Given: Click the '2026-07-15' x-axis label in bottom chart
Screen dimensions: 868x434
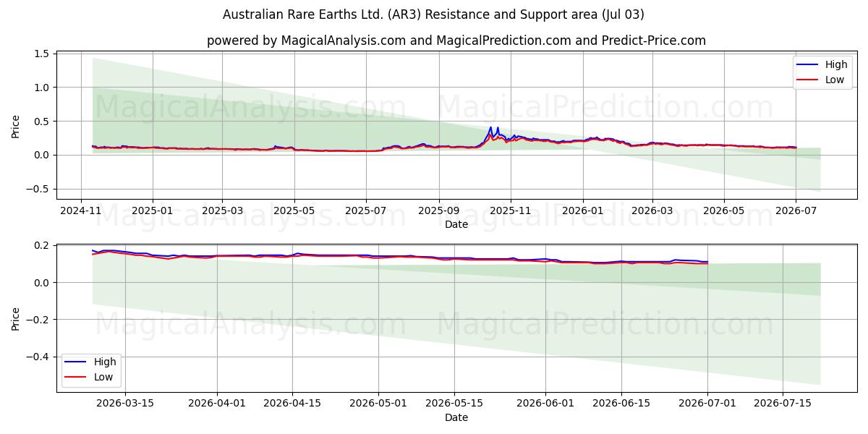Looking at the screenshot, I should (783, 404).
